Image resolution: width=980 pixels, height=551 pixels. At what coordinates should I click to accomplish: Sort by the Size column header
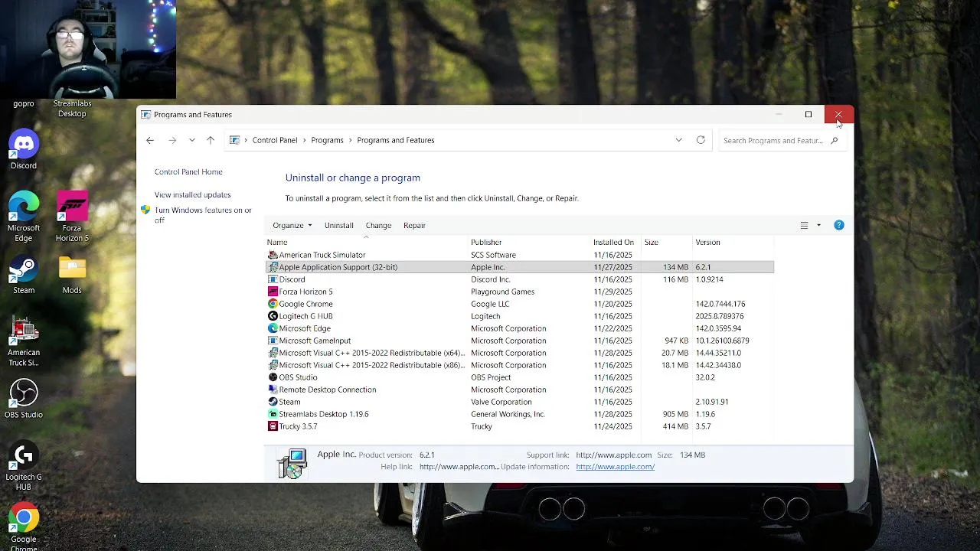coord(666,242)
